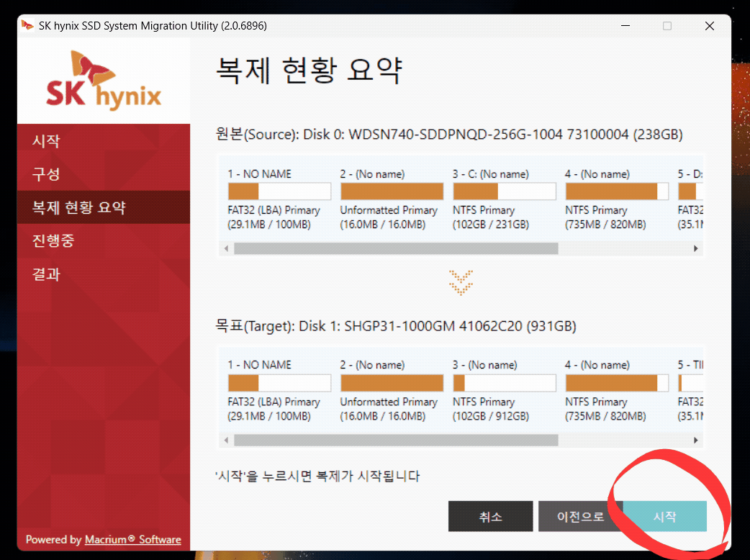This screenshot has width=750, height=560.
Task: Click source partition 4 NTFS usage bar
Action: pyautogui.click(x=617, y=191)
